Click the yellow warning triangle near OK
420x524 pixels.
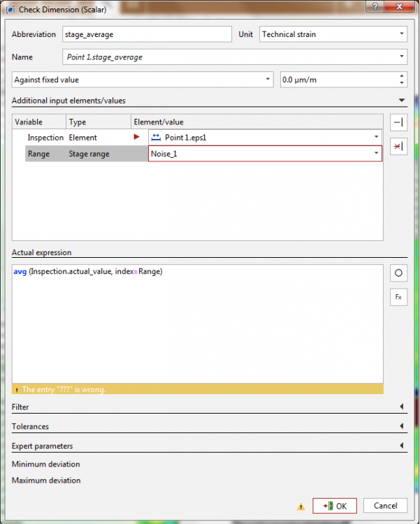click(301, 507)
